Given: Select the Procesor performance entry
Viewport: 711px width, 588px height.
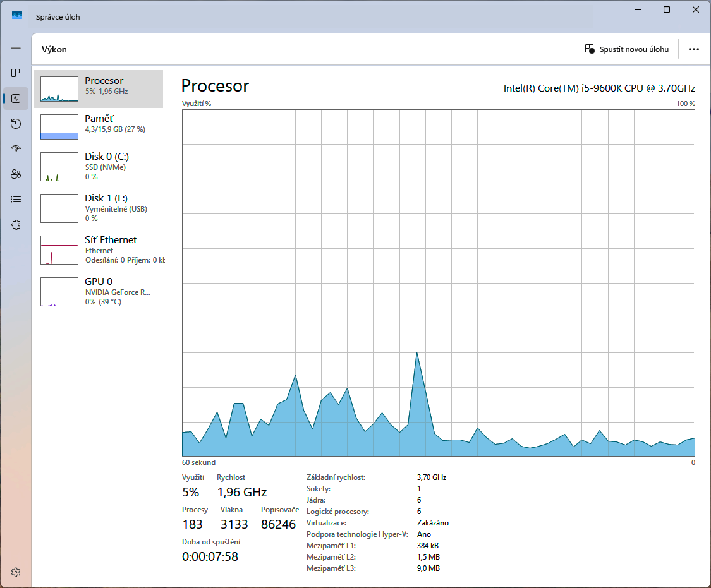Looking at the screenshot, I should 99,89.
